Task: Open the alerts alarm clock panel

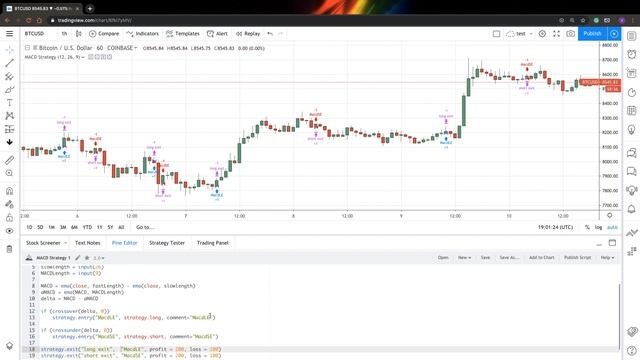Action: pos(631,54)
